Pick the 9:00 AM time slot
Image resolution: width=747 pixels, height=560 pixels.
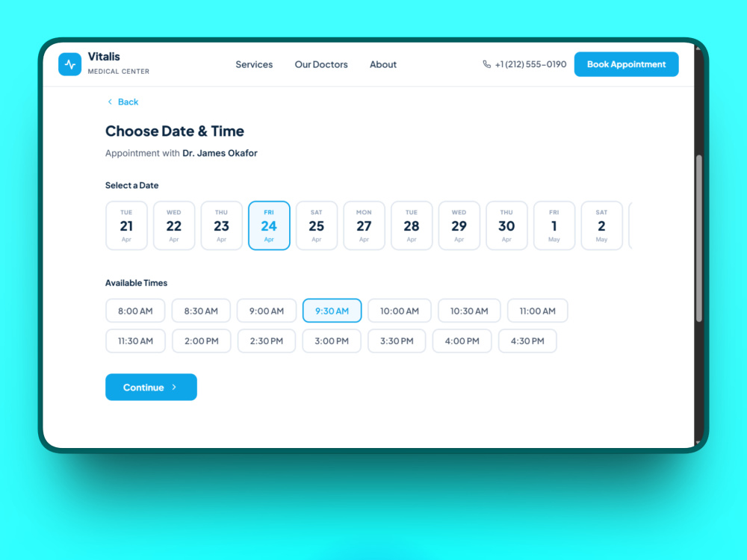[x=267, y=311]
